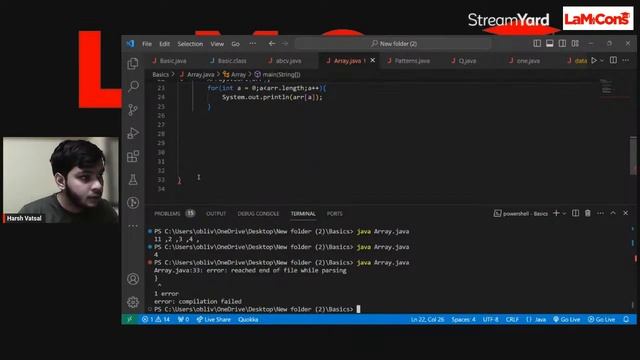Kill terminal with trash icon

click(588, 213)
